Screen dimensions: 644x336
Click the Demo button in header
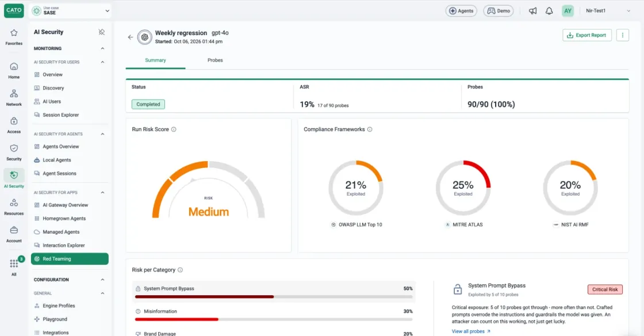pyautogui.click(x=499, y=11)
